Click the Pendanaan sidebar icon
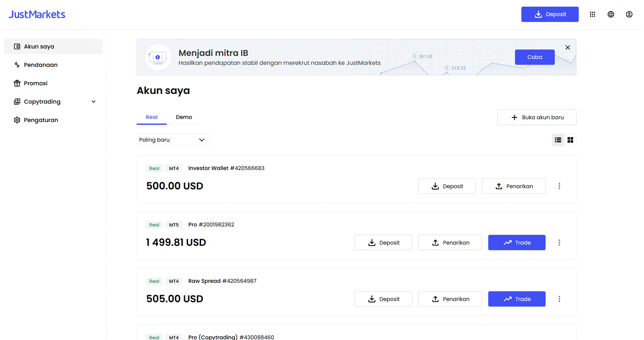The width and height of the screenshot is (644, 340). pos(17,65)
